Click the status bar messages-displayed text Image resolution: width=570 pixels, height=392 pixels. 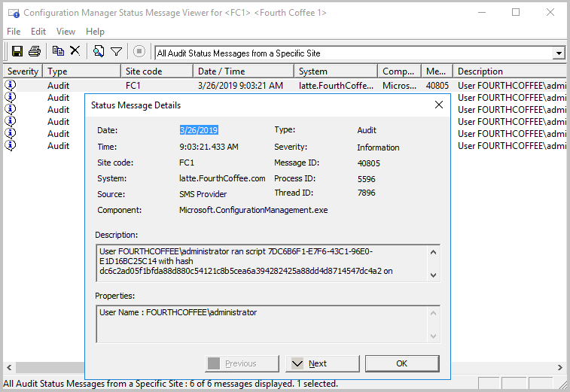click(170, 384)
